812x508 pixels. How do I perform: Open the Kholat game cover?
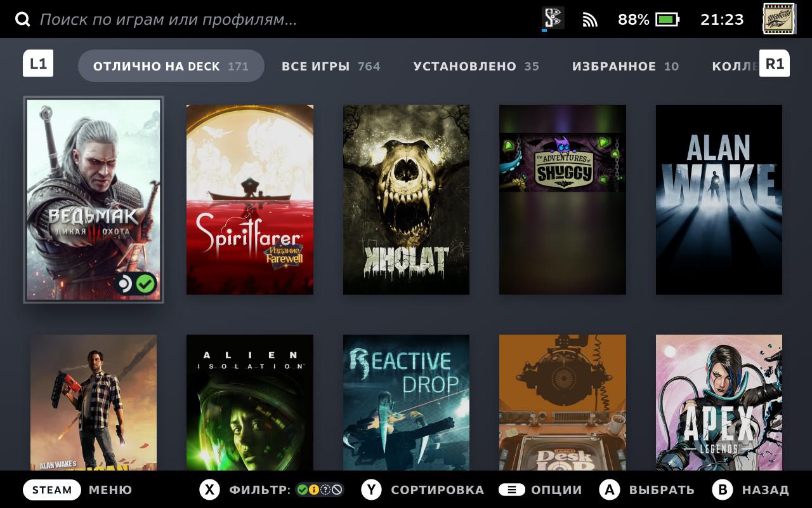point(406,199)
